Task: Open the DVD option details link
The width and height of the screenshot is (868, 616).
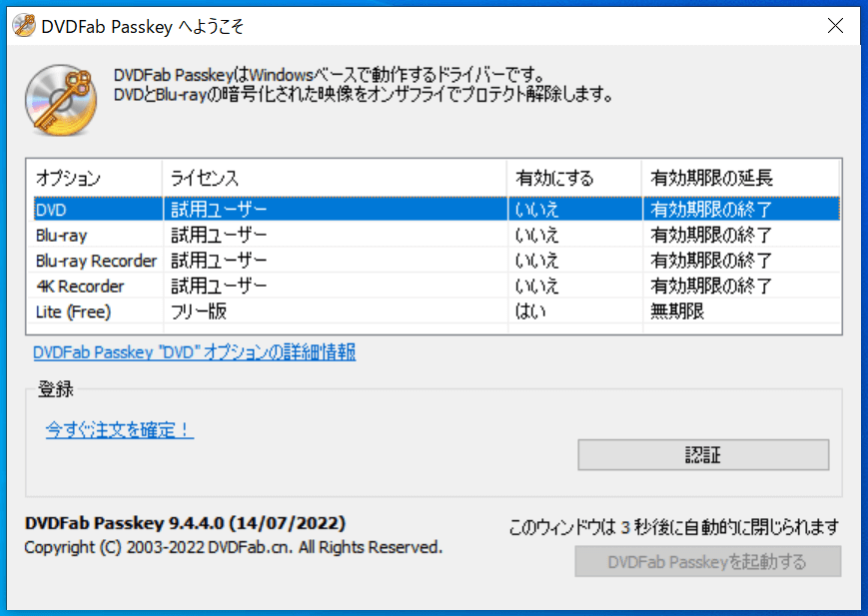Action: [195, 352]
